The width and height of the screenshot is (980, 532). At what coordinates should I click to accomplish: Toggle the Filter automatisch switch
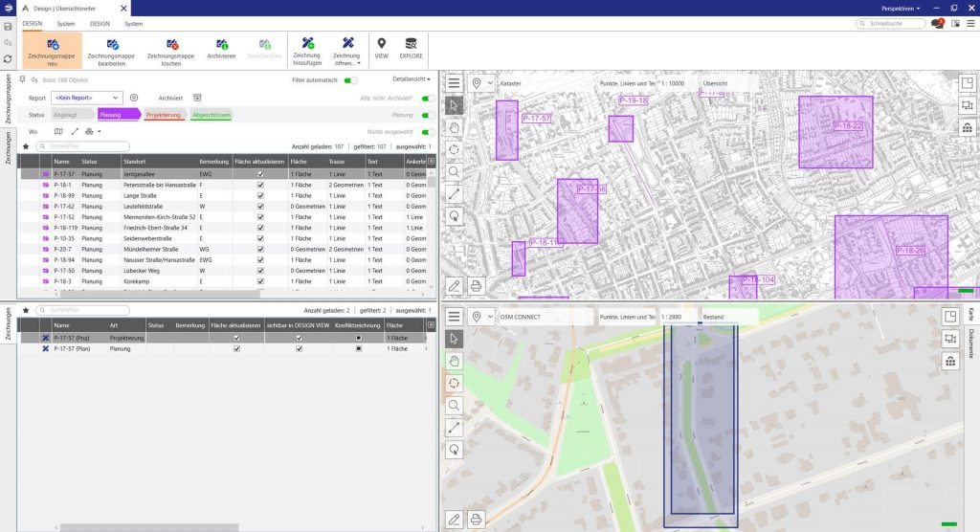coord(352,80)
